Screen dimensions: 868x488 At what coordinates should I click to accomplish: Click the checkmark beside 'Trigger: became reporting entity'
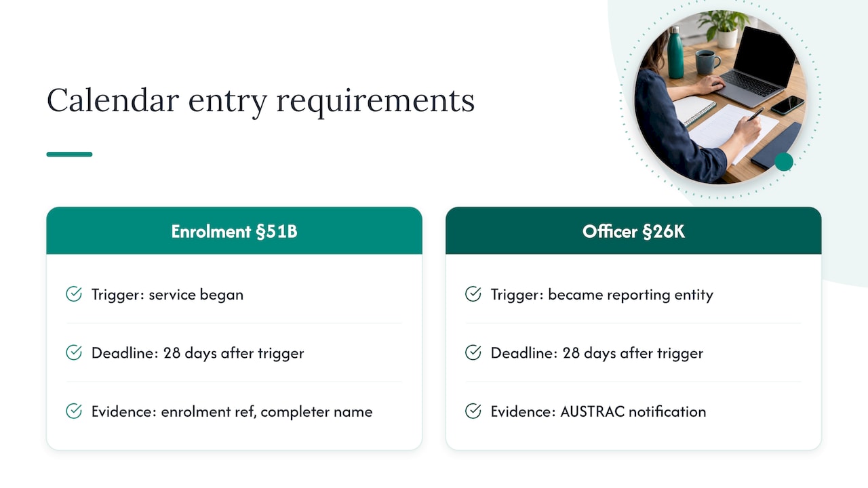point(473,294)
